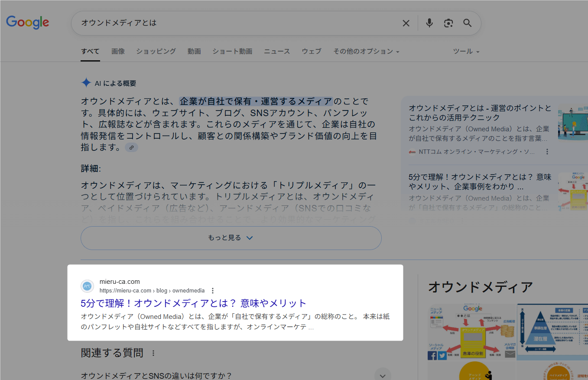Click the 詳細: heading in the AI overview
Screen dimensions: 588x380
click(x=91, y=168)
